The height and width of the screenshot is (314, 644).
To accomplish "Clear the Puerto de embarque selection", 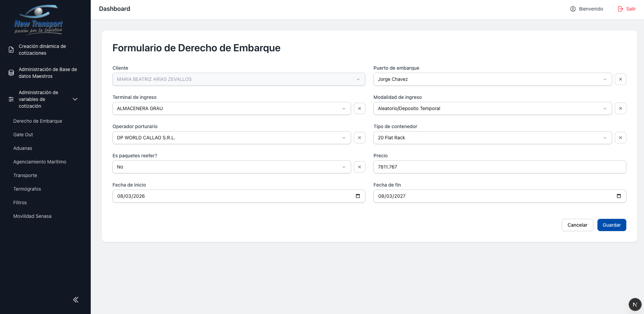I will click(x=620, y=79).
